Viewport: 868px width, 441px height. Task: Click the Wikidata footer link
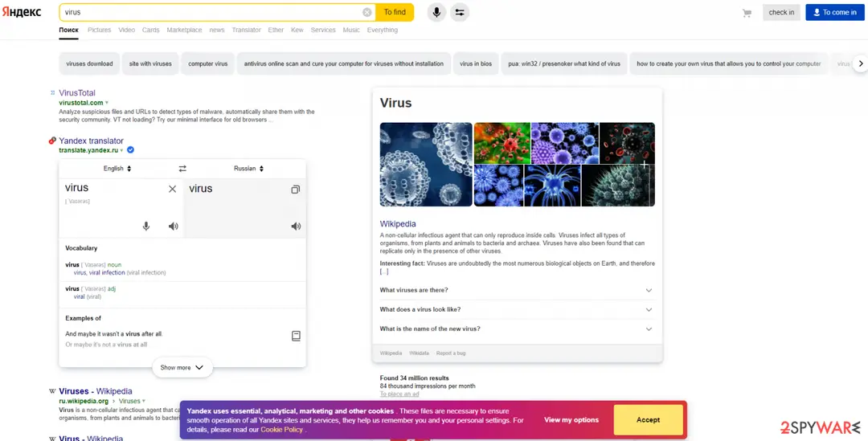419,353
